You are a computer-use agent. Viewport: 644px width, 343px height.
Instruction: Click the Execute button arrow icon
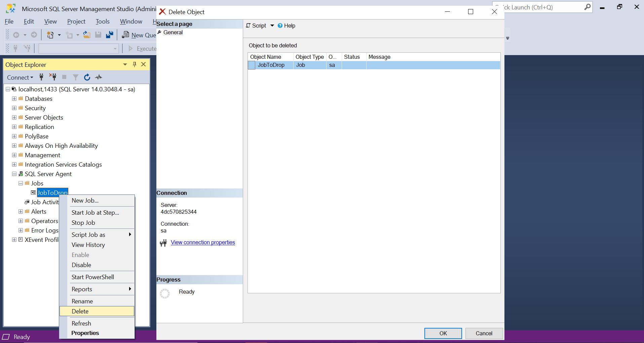click(130, 48)
